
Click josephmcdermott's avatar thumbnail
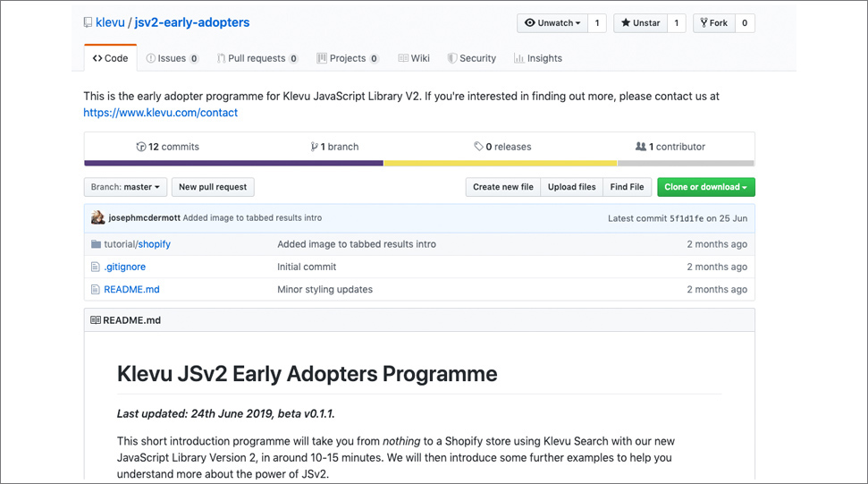pyautogui.click(x=98, y=217)
